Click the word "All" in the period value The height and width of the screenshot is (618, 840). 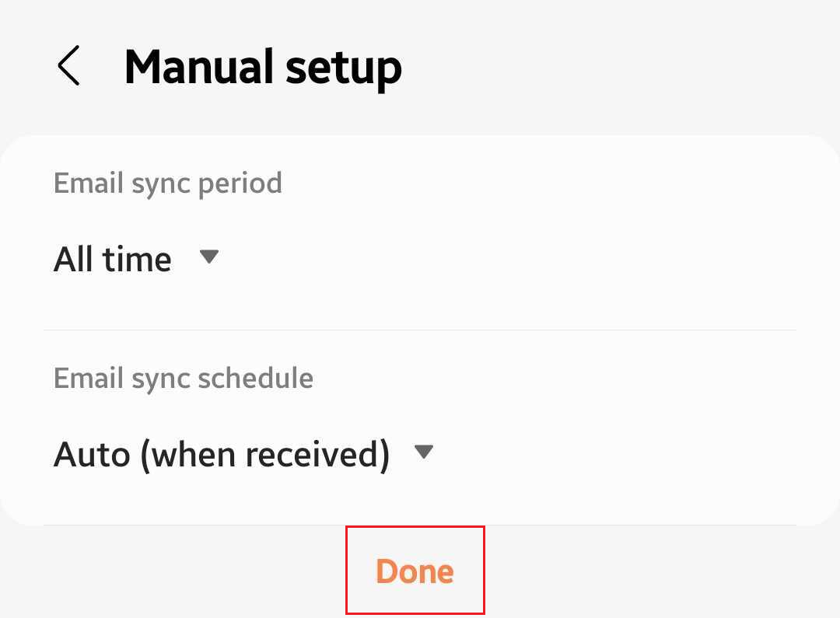click(x=74, y=259)
